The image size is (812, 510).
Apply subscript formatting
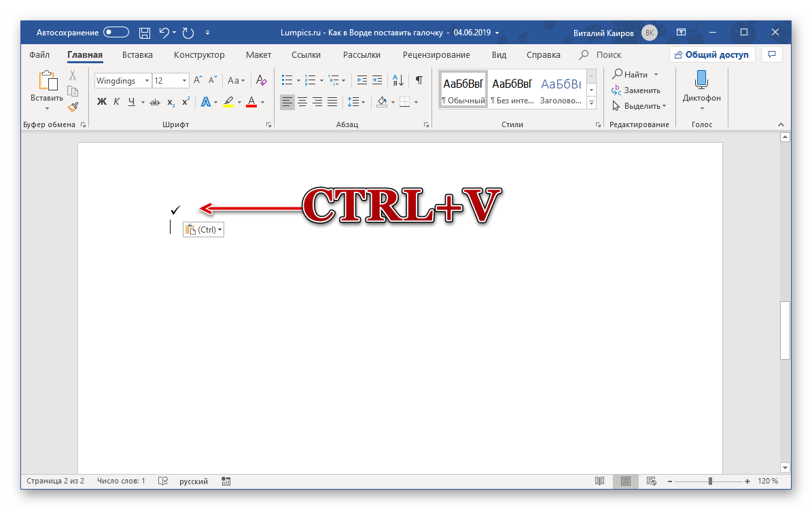pos(171,102)
